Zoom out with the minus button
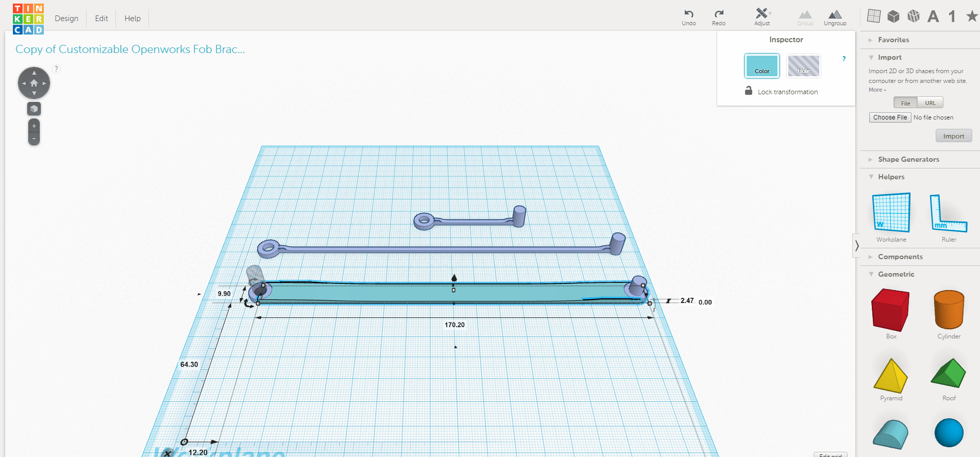 pyautogui.click(x=34, y=139)
